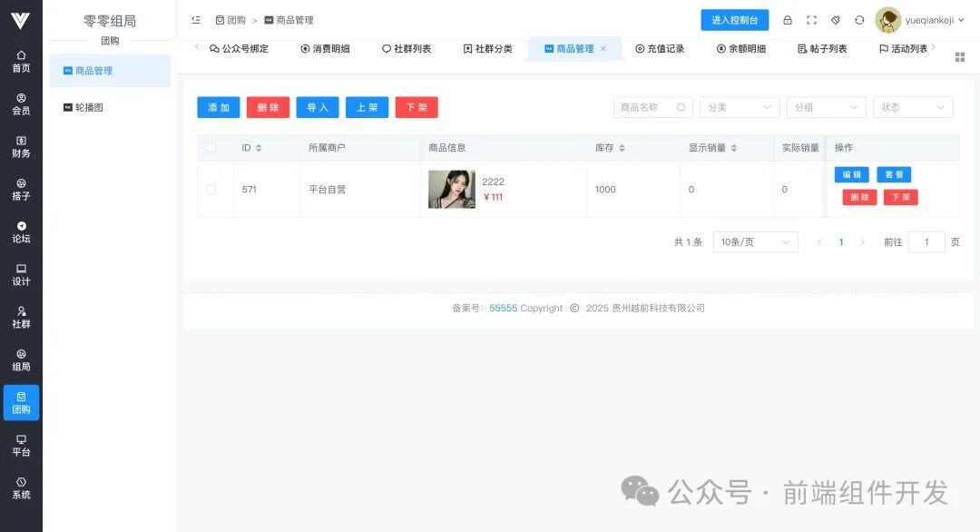The image size is (980, 532).
Task: Click the refresh icon near the avatar
Action: point(859,19)
